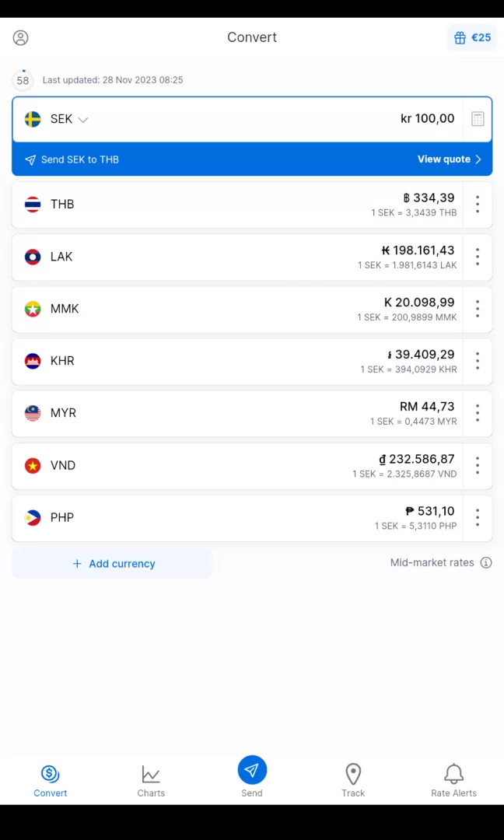The image size is (504, 840).
Task: Open three-dot menu for VND row
Action: click(478, 465)
